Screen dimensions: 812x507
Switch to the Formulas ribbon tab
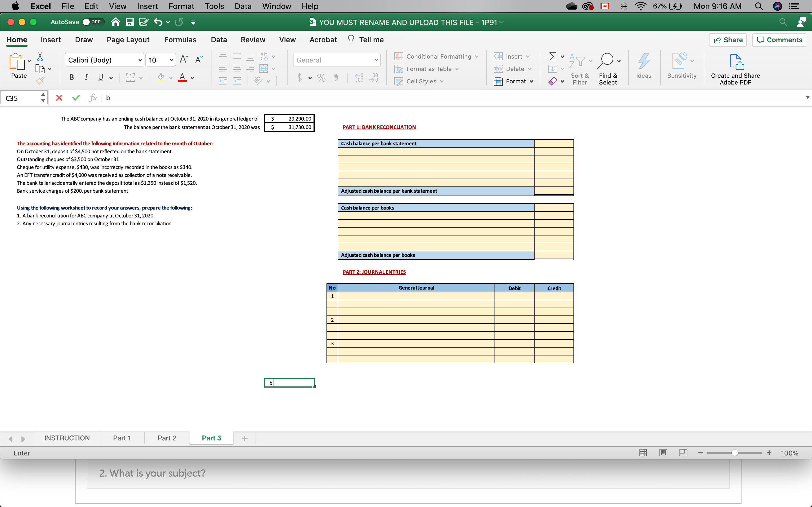pos(180,39)
